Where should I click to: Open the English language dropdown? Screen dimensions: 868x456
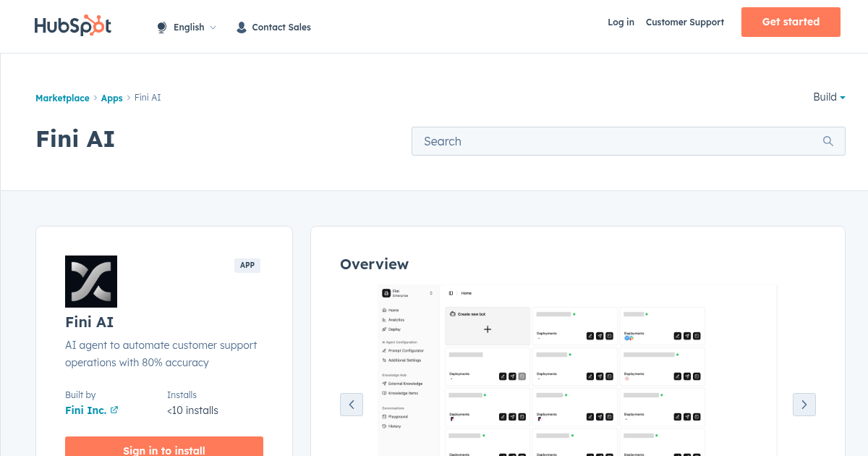click(x=189, y=27)
